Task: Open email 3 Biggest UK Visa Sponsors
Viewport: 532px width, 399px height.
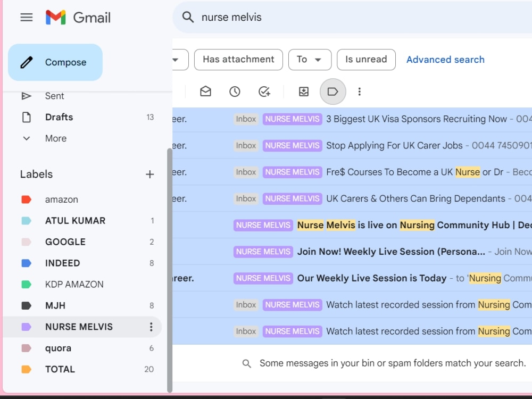Action: 352,119
